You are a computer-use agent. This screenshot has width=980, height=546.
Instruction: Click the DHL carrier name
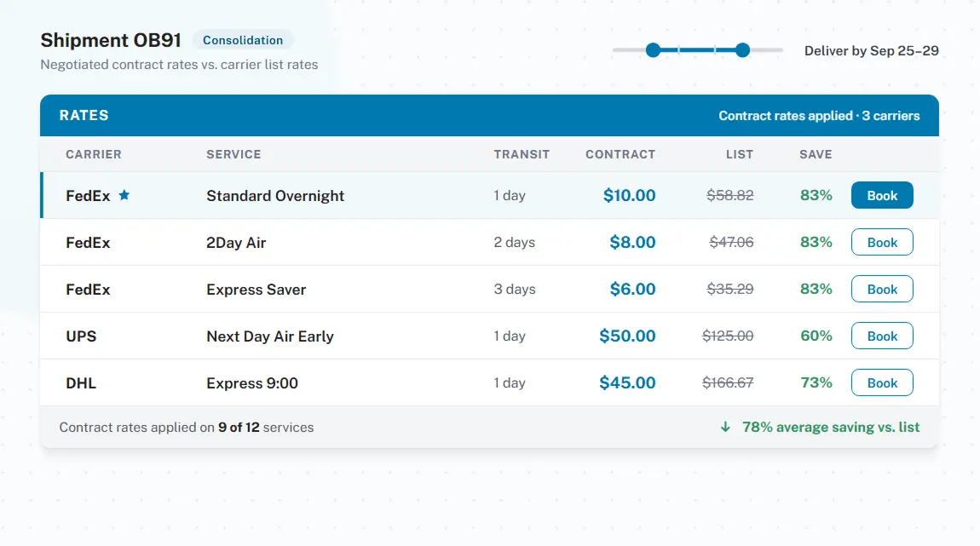tap(81, 383)
